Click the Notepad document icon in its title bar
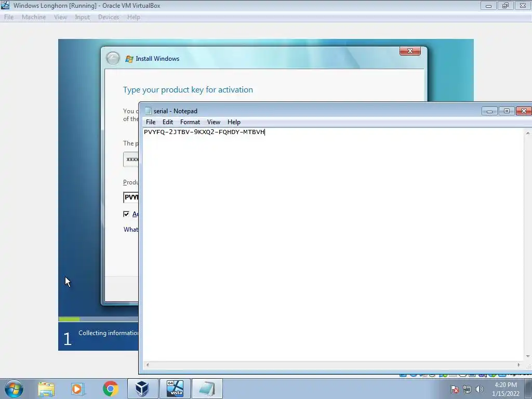Screen dimensions: 532x399 148,111
